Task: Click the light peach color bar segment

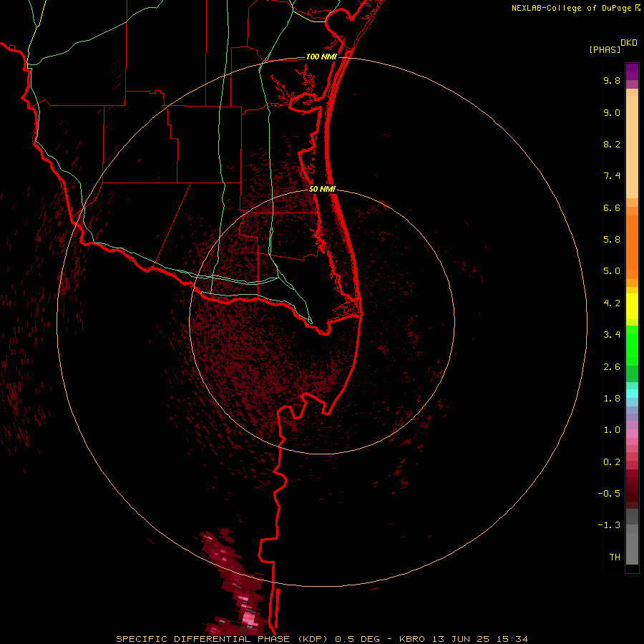Action: tap(632, 147)
